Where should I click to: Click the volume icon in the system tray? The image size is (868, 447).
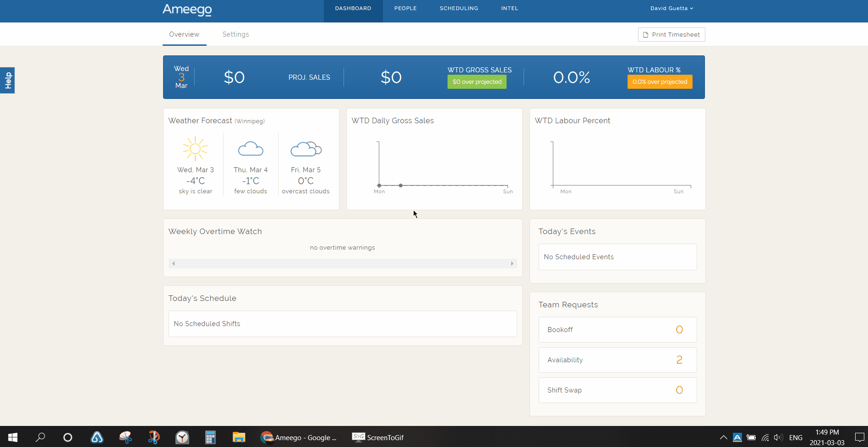click(778, 437)
